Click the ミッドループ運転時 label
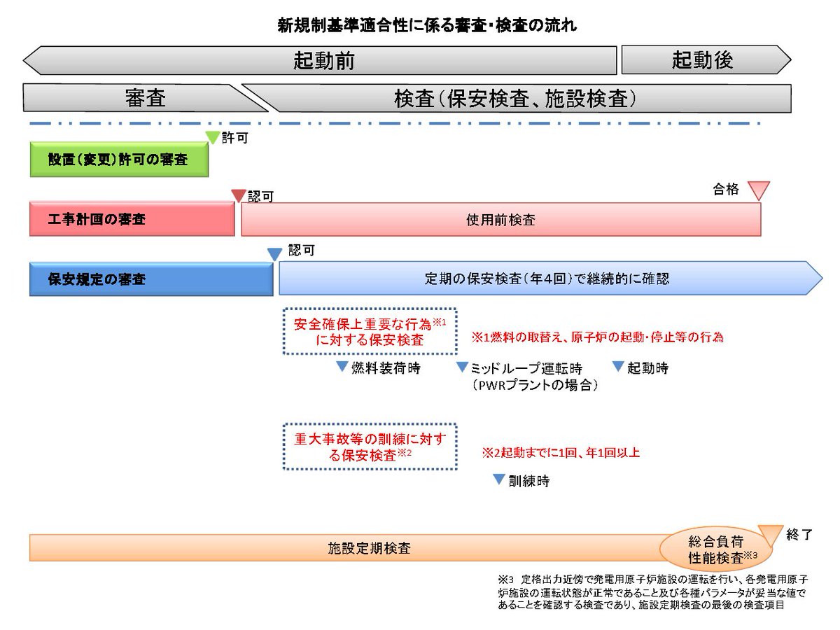Screen dimensions: 840x630 pyautogui.click(x=526, y=368)
